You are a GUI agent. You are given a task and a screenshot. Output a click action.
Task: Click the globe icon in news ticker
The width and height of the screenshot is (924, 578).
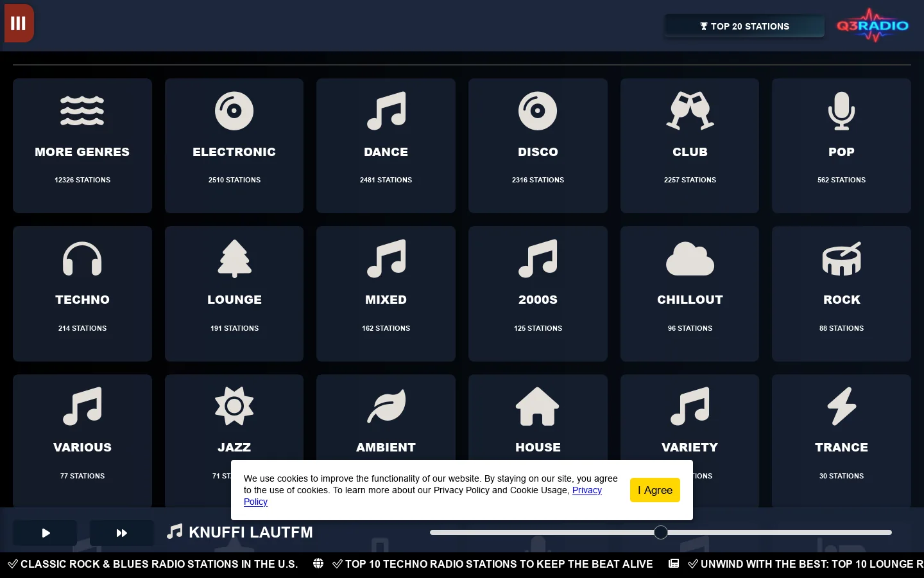(318, 563)
